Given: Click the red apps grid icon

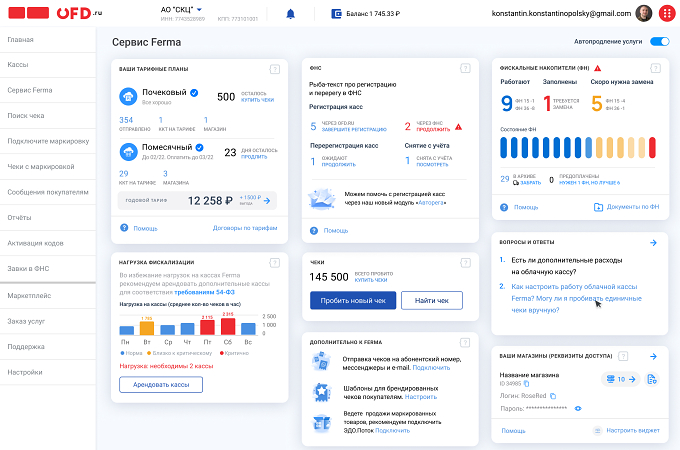Looking at the screenshot, I should 667,13.
